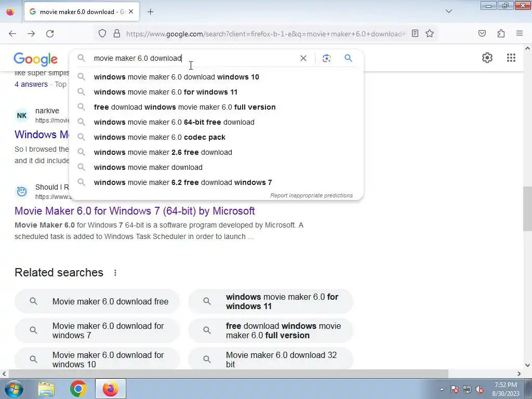This screenshot has height=399, width=532.
Task: Open the Windows Start button
Action: pos(14,389)
